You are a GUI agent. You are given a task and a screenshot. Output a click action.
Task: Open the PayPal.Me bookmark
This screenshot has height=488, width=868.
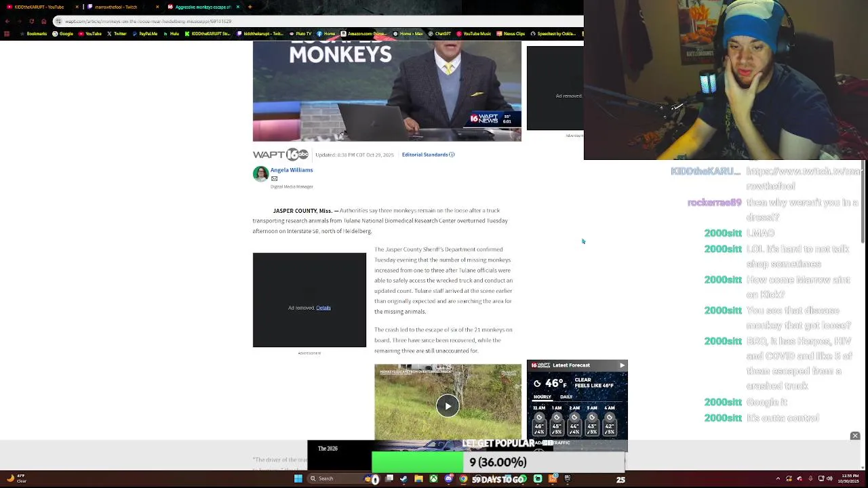(x=144, y=34)
